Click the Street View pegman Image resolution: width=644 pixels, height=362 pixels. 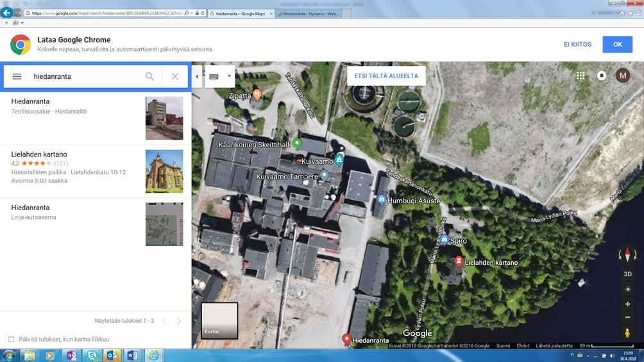tap(627, 333)
